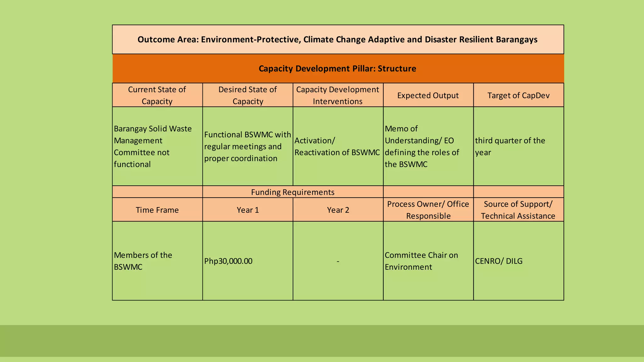Screen dimensions: 644x362
Task: Click the Desired State of Capacity header
Action: [247, 95]
